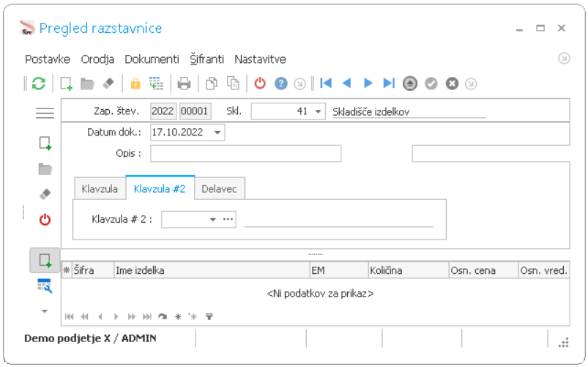The width and height of the screenshot is (588, 367).
Task: Click the Osn. vred. column header
Action: coord(544,270)
